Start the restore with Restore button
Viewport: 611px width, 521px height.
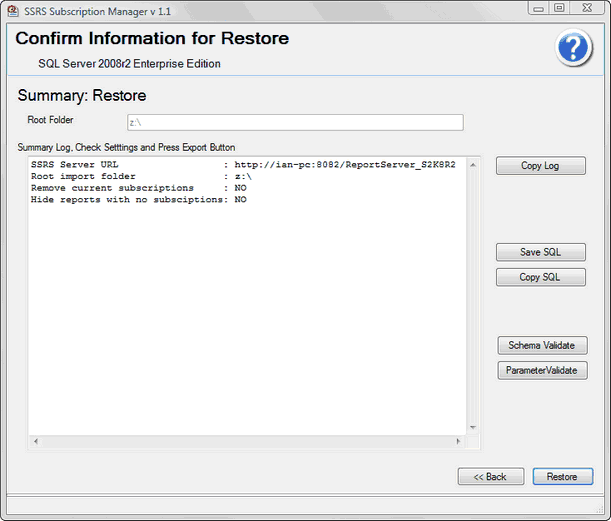[563, 477]
